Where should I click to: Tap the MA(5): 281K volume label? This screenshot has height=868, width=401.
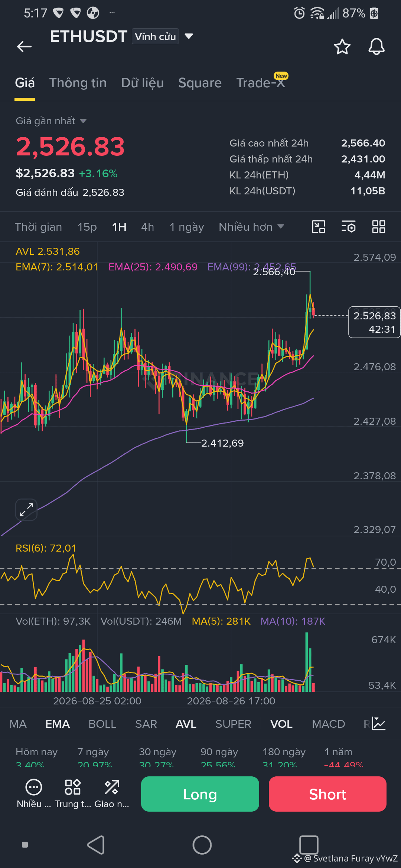[221, 621]
